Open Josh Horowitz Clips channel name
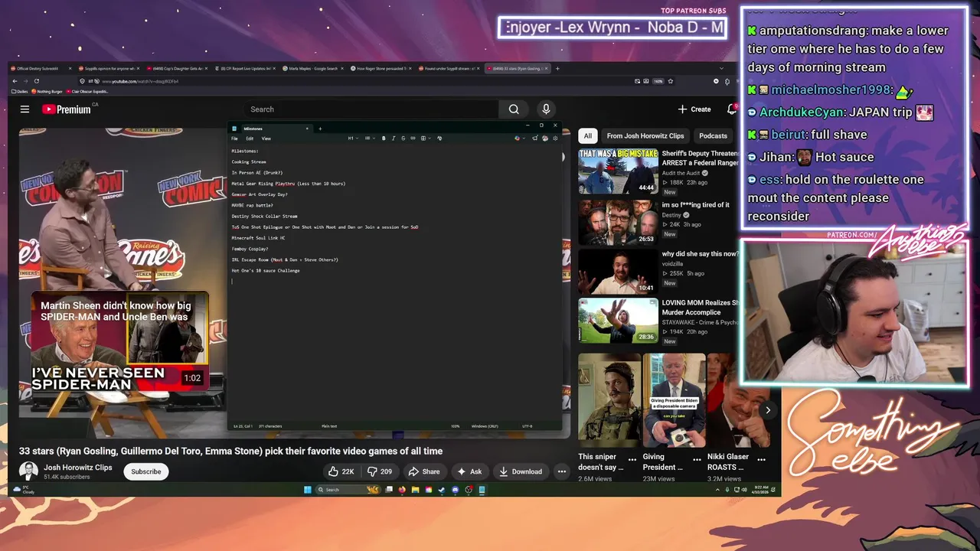Viewport: 980px width, 551px height. [x=77, y=468]
